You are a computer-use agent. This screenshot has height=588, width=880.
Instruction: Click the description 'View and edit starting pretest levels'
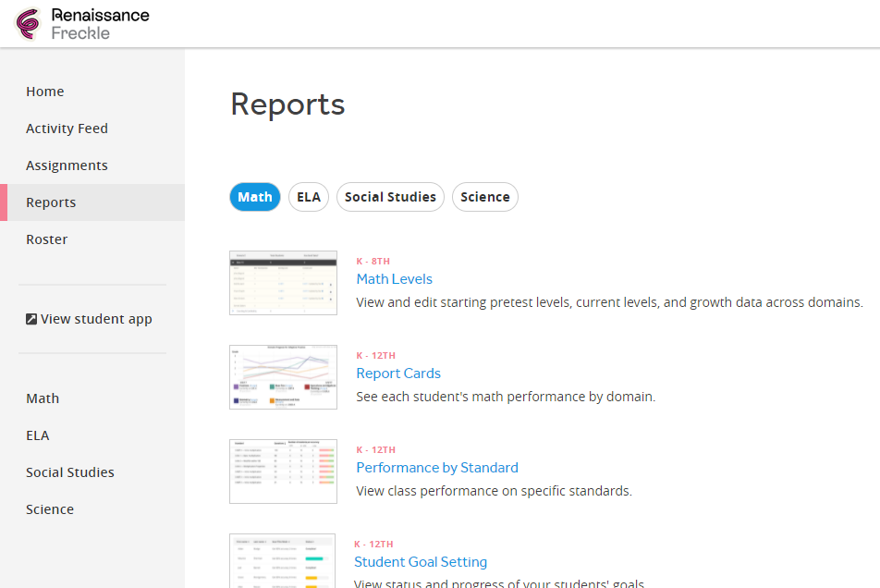coord(609,302)
